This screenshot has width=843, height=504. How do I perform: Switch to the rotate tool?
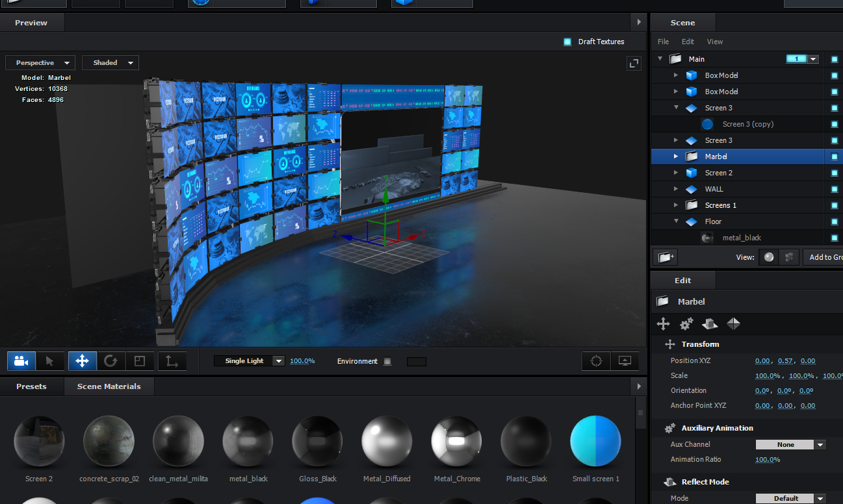click(x=110, y=361)
